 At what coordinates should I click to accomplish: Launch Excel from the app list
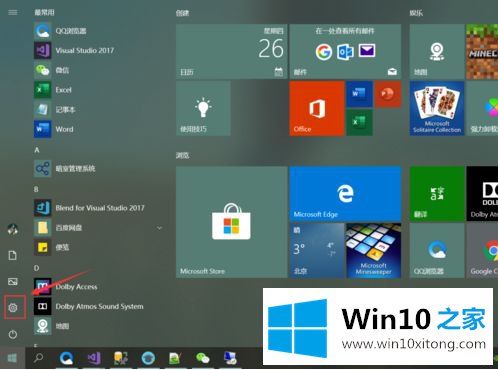click(x=97, y=90)
